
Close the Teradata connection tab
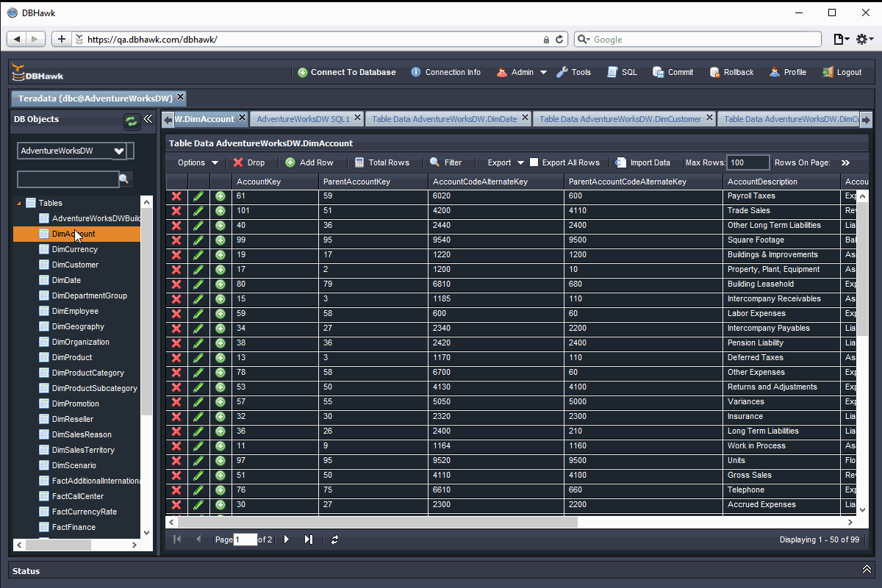click(x=181, y=97)
